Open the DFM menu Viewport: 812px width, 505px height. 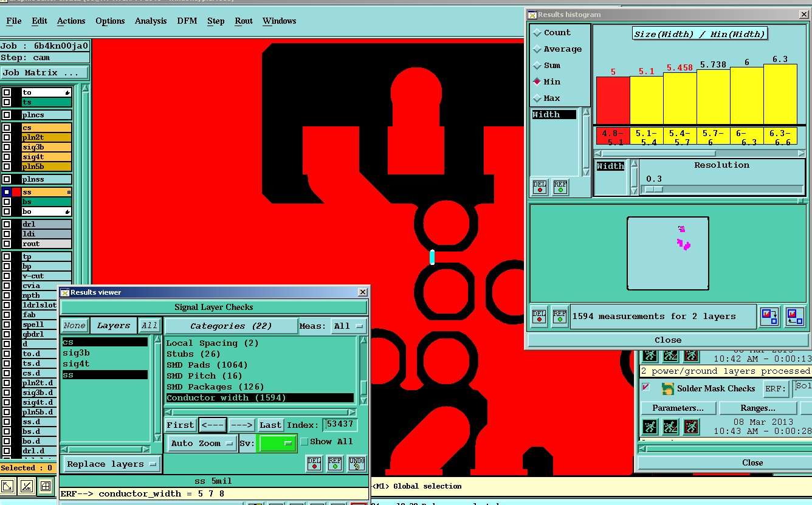tap(187, 21)
